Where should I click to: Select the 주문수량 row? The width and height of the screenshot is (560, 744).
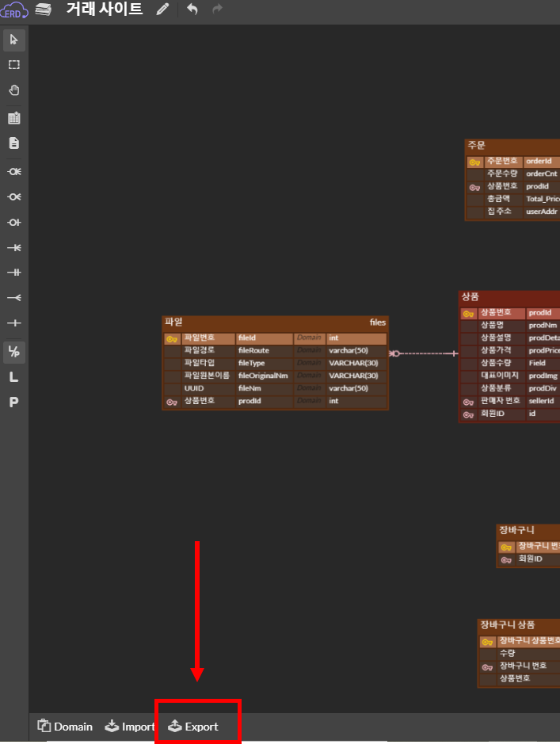513,174
